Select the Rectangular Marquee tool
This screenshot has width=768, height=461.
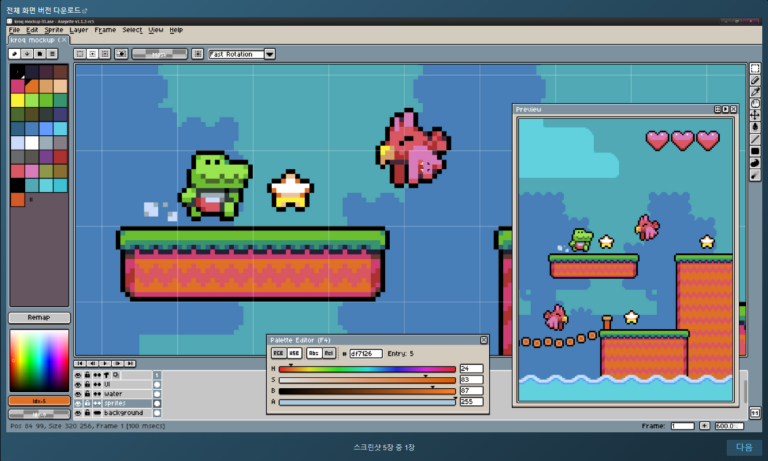pyautogui.click(x=755, y=69)
